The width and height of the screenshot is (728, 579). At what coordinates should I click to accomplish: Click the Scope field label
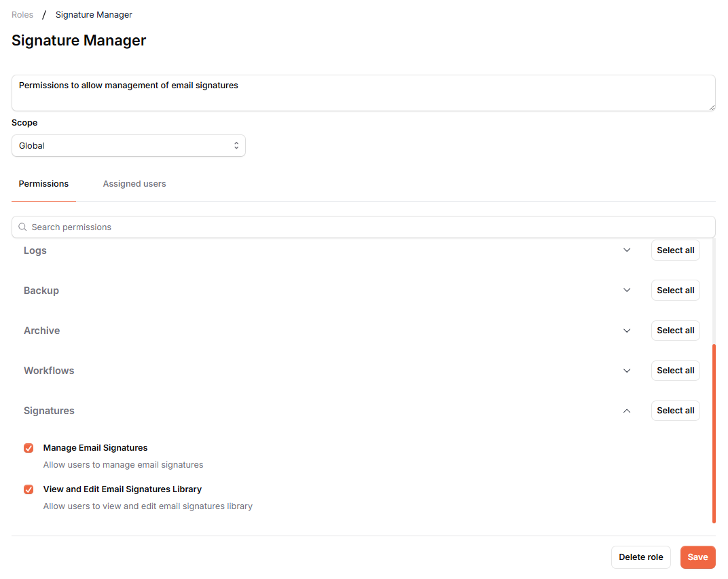click(x=24, y=122)
